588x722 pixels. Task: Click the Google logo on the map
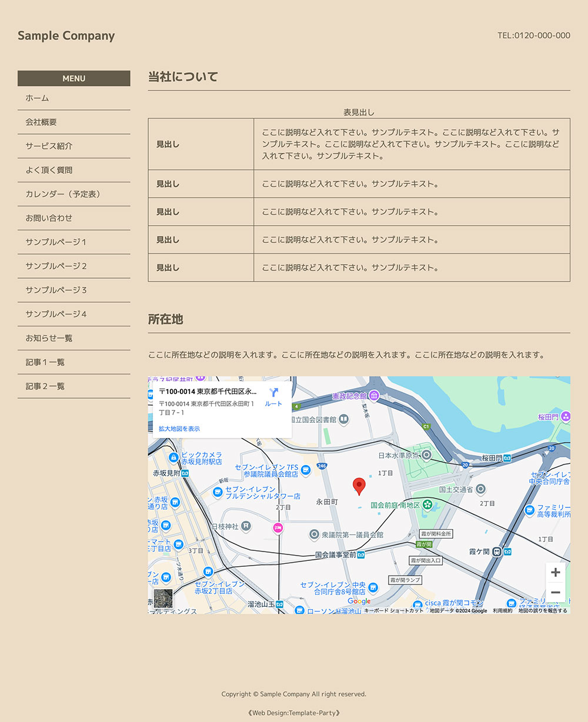coord(359,601)
